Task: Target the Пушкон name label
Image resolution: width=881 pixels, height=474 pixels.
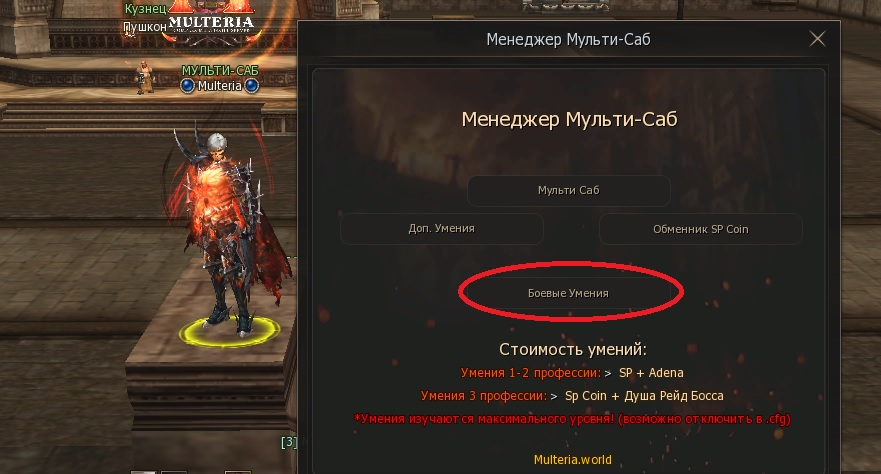Action: [145, 26]
